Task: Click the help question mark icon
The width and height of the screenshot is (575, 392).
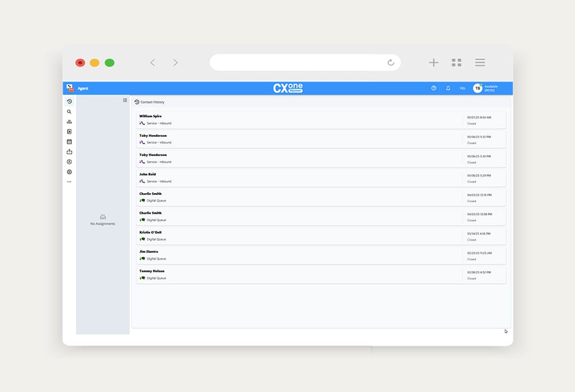Action: (434, 89)
